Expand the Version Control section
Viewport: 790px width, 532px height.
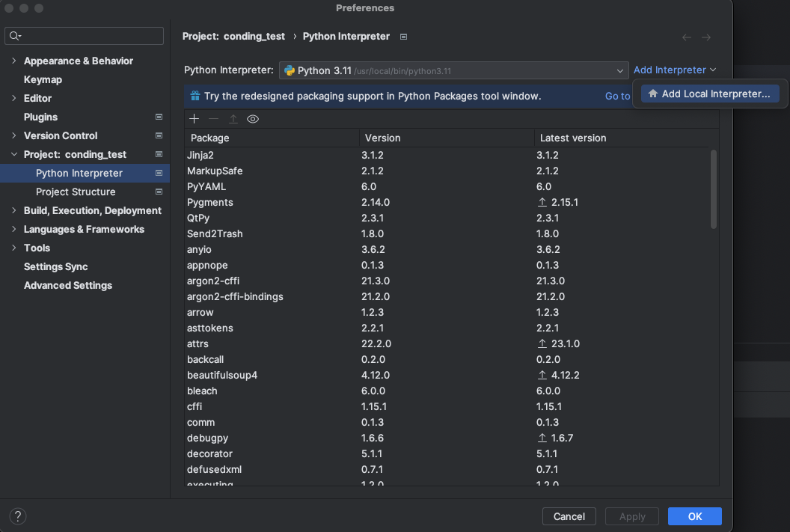coord(14,135)
